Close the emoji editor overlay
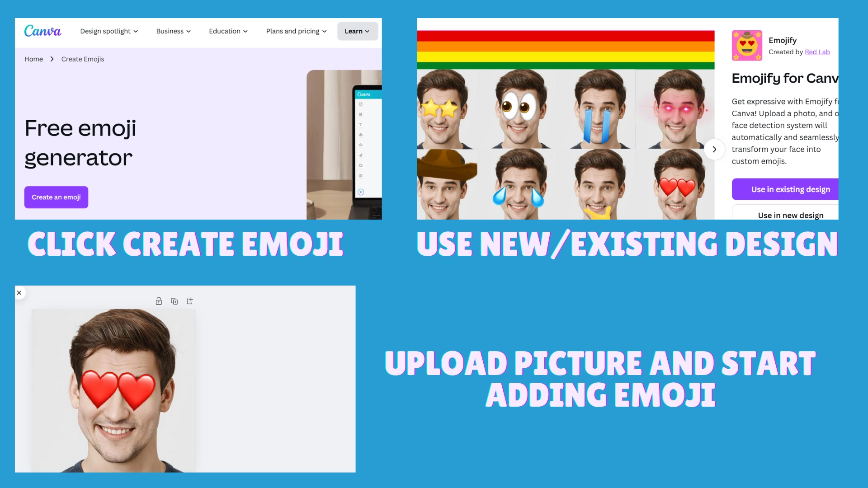Image resolution: width=868 pixels, height=488 pixels. pyautogui.click(x=19, y=292)
